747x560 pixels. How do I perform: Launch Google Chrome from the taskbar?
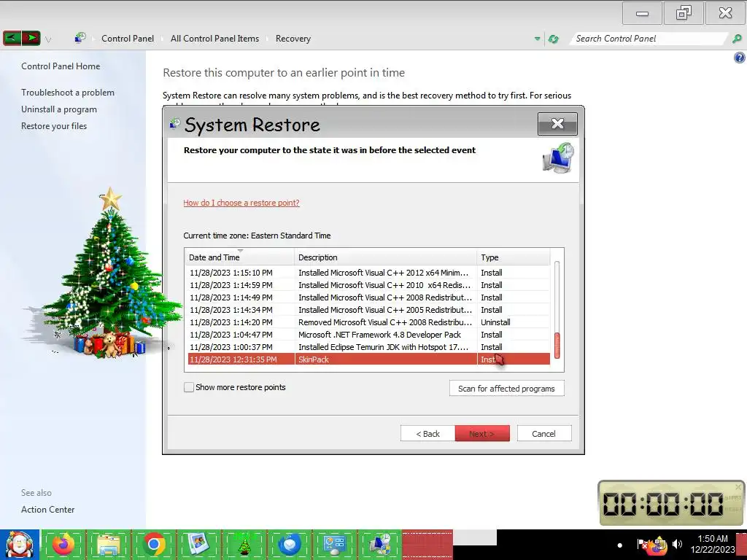155,544
